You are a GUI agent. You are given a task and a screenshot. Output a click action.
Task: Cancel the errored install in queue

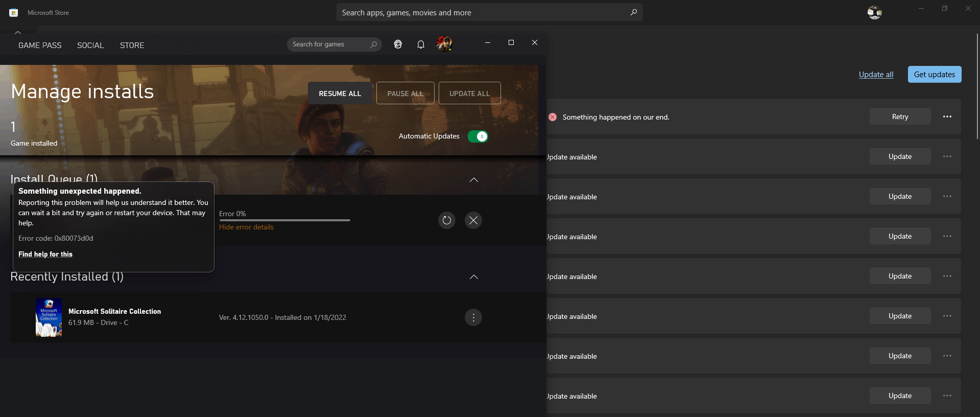473,220
